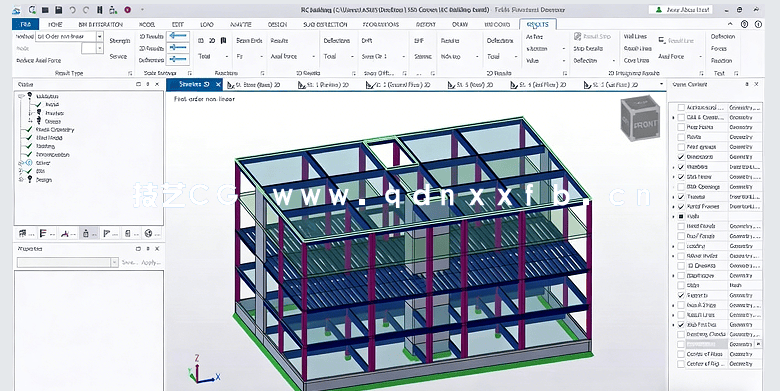
Task: Open Scale Settings group dialog launcher
Action: tap(189, 73)
